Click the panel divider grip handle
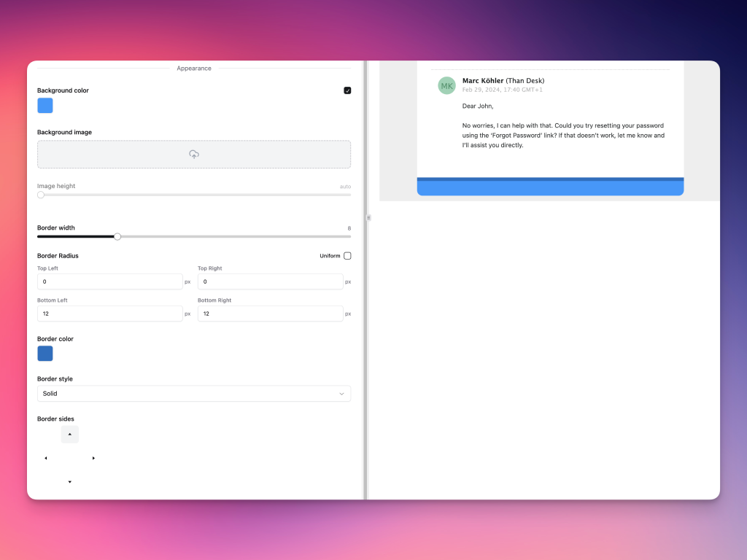 pos(368,217)
